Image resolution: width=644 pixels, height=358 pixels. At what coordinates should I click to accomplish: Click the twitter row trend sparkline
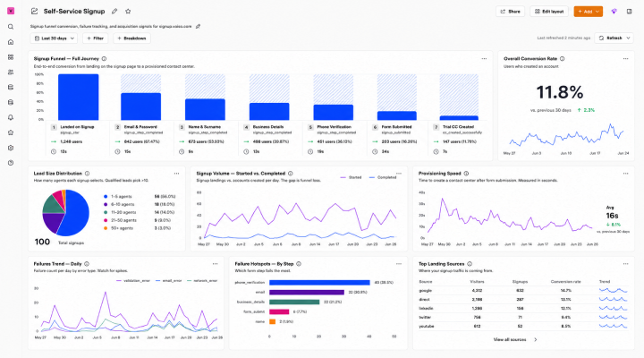pyautogui.click(x=614, y=318)
